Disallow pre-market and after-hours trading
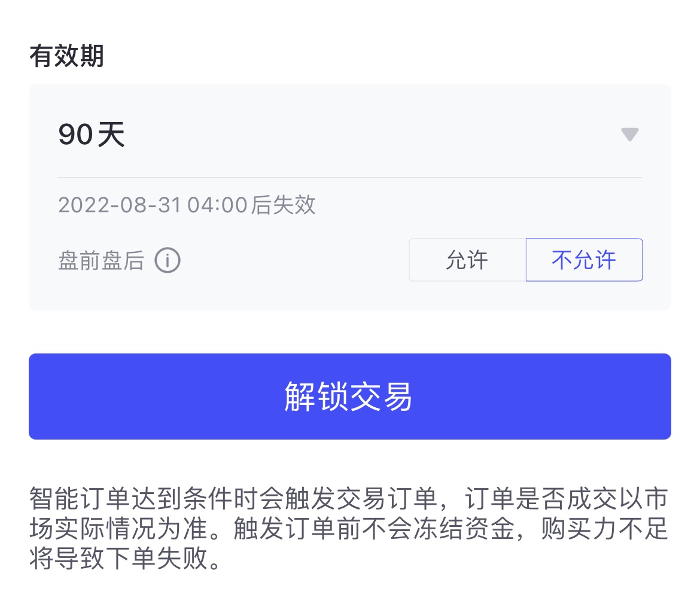The width and height of the screenshot is (700, 616). (x=584, y=260)
